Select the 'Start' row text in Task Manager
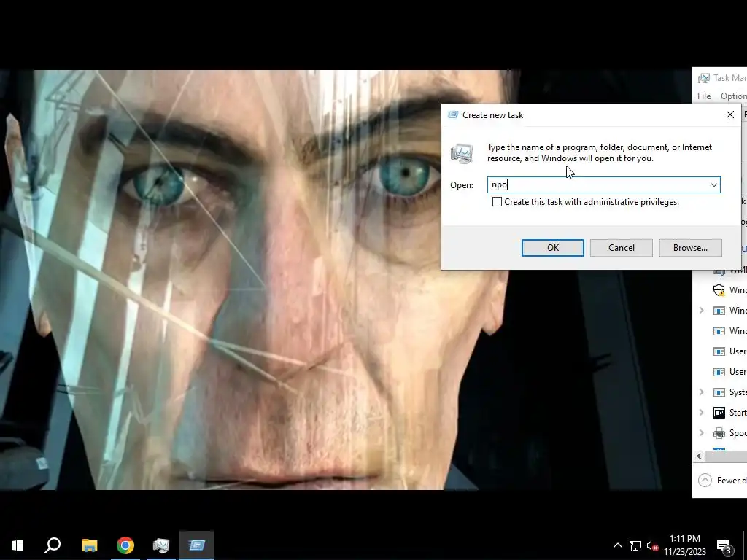 click(x=738, y=413)
